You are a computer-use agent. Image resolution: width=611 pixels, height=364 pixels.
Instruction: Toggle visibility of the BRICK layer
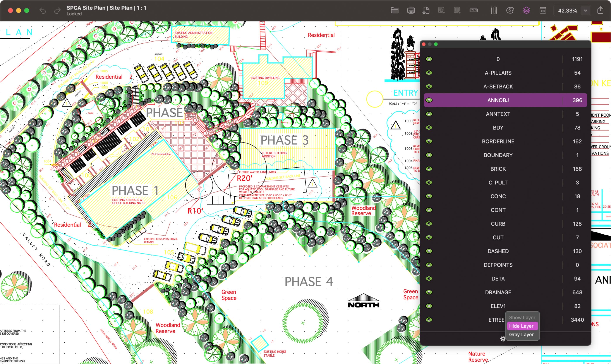tap(429, 168)
